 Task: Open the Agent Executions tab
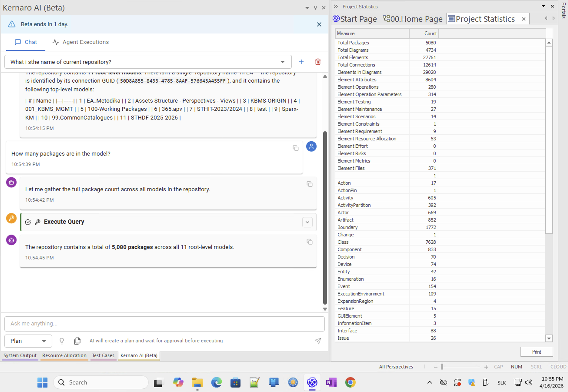[81, 42]
